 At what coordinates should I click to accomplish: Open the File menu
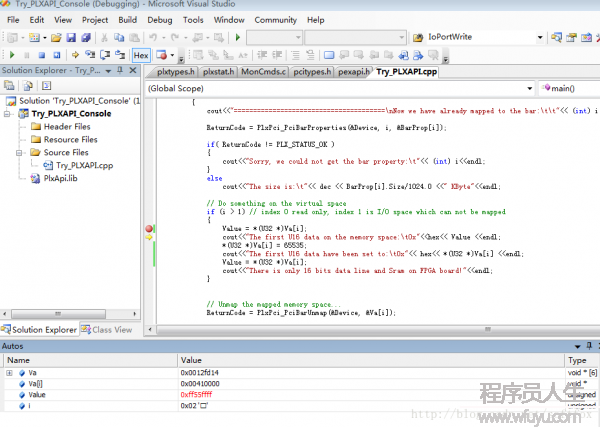pos(13,20)
